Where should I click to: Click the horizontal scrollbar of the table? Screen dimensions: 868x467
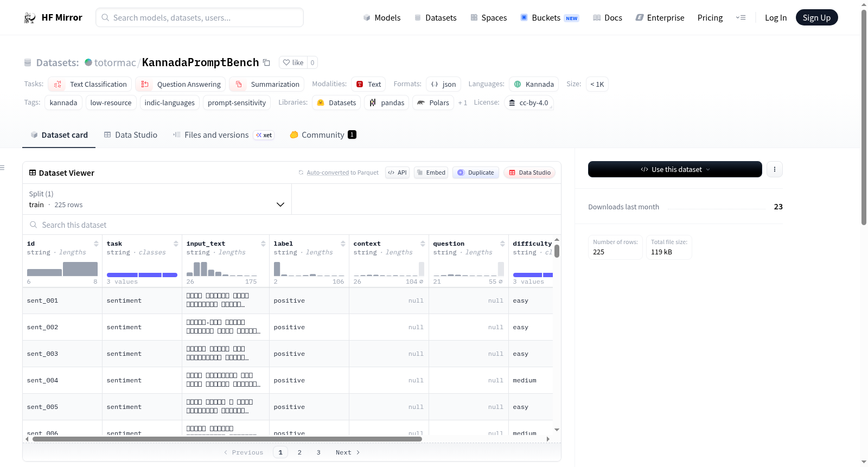(227, 439)
